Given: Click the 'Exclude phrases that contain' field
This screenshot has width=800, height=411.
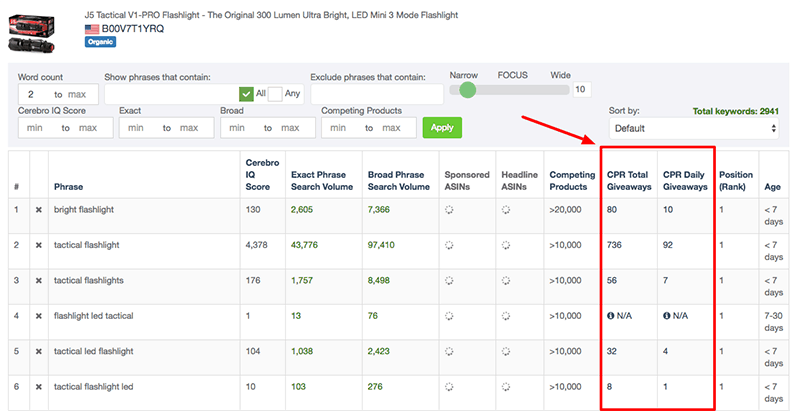Looking at the screenshot, I should tap(377, 93).
